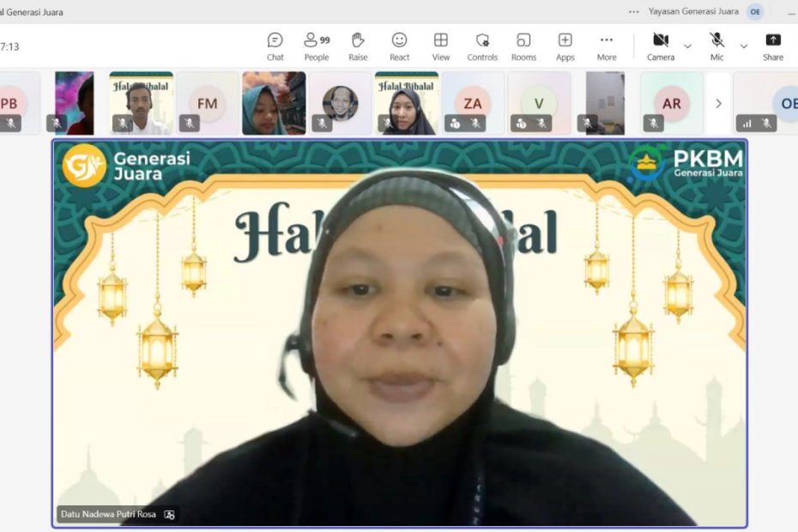Open the View layout menu
Viewport: 798px width, 532px height.
[x=440, y=46]
